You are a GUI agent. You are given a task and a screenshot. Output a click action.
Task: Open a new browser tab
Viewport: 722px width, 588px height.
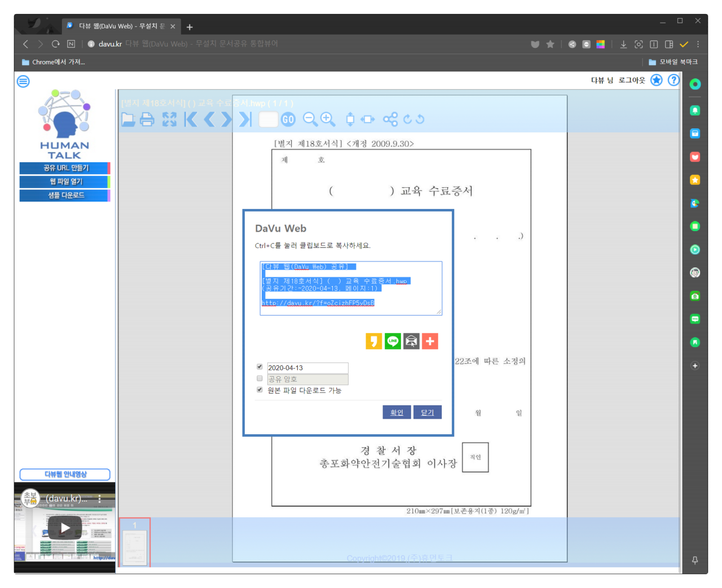[190, 26]
